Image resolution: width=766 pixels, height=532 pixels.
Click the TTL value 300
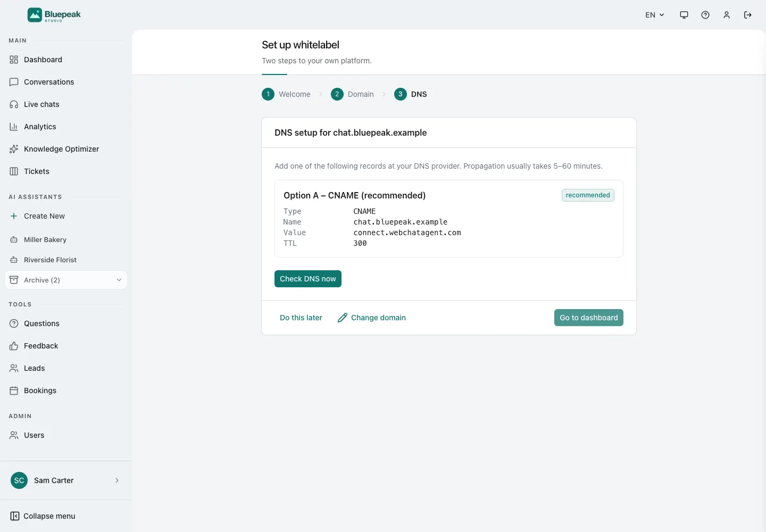360,243
